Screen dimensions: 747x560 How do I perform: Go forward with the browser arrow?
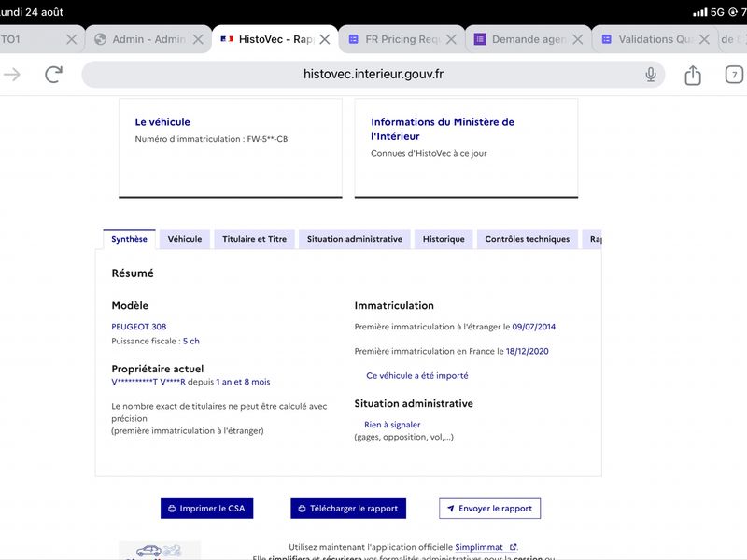pyautogui.click(x=12, y=75)
